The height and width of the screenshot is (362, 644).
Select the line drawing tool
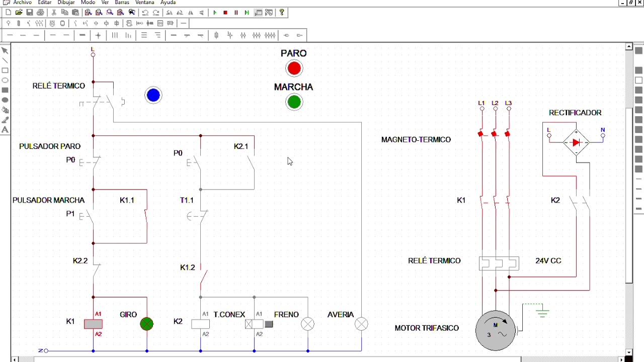(5, 60)
